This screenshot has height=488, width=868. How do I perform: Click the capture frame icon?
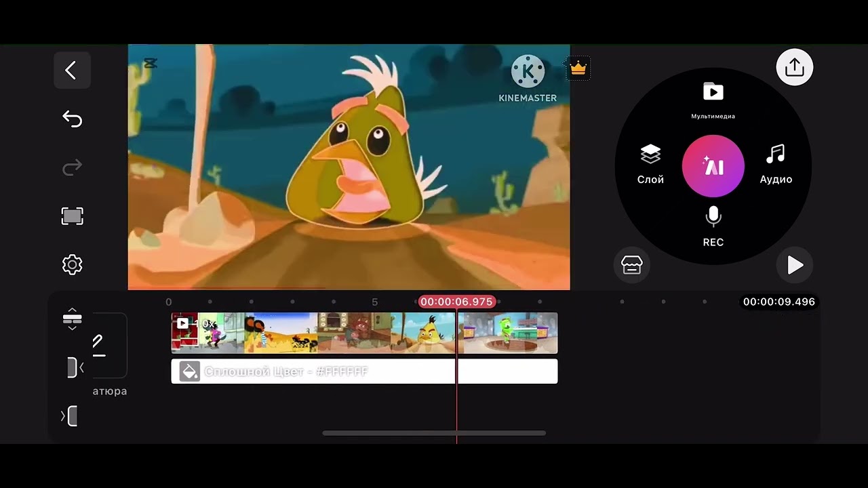[x=72, y=216]
